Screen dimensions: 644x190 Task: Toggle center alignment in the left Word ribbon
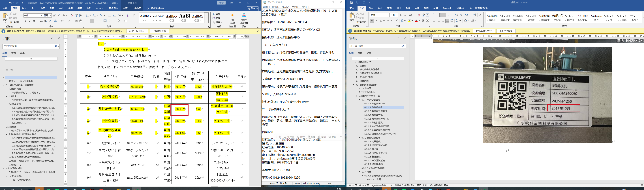92,21
